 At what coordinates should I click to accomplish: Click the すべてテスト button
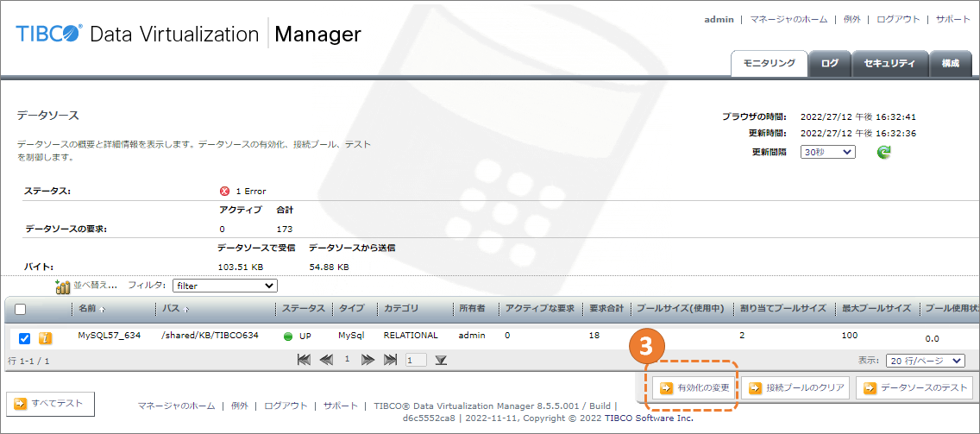coord(50,404)
